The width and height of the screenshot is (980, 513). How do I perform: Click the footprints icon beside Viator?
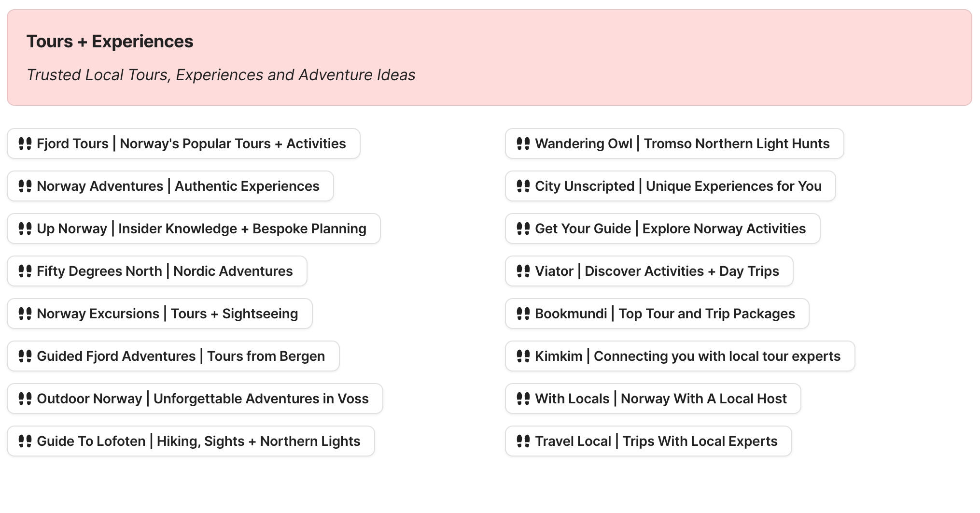pos(523,271)
